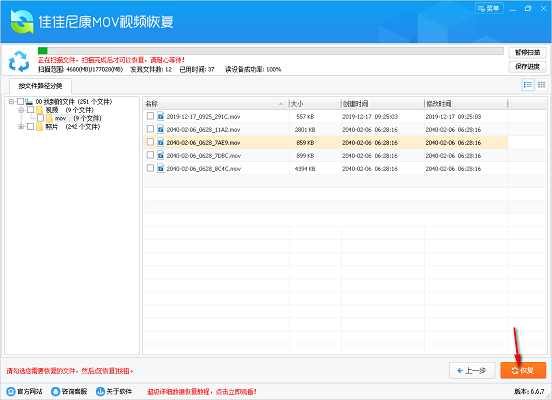Image resolution: width=552 pixels, height=400 pixels.
Task: Switch to thumbnail grid view
Action: (x=541, y=85)
